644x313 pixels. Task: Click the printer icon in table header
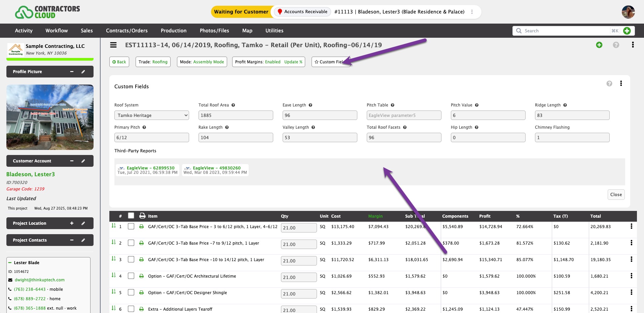(x=142, y=216)
